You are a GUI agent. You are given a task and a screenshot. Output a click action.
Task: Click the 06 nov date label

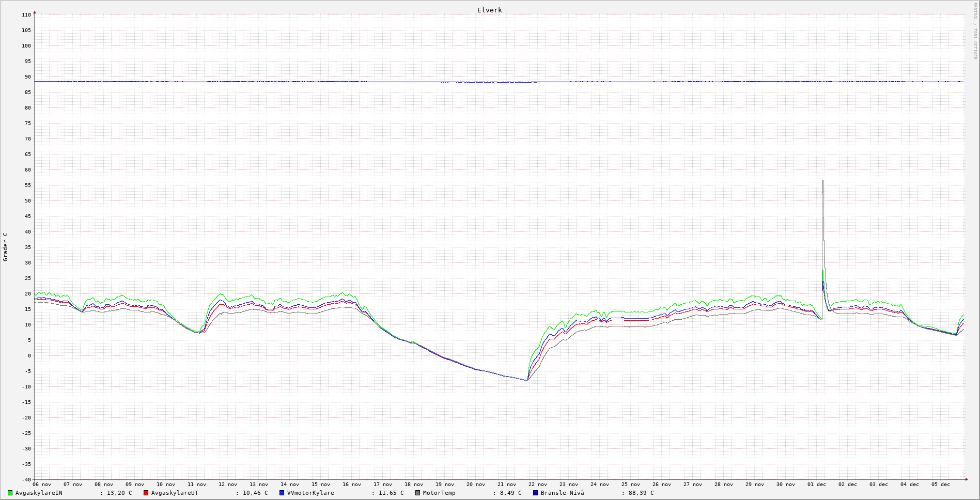pos(42,485)
